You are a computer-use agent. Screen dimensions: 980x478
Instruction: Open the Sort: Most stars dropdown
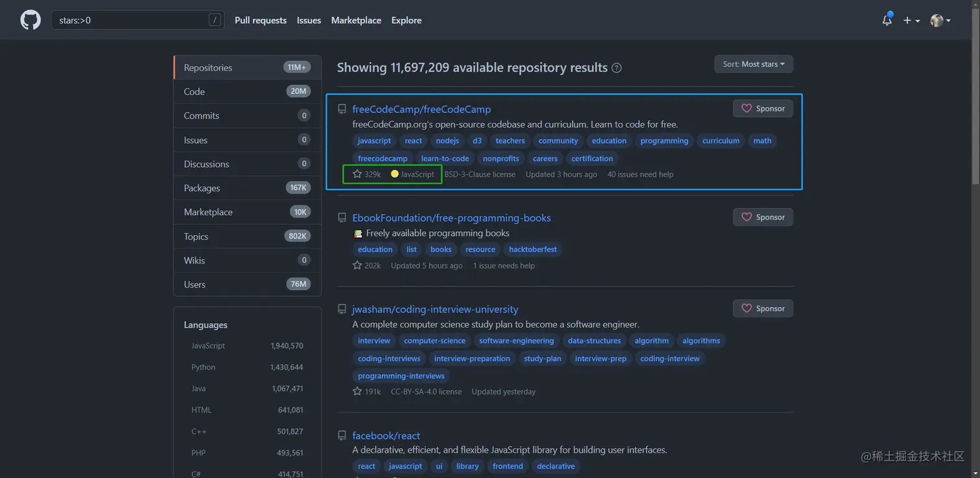coord(754,64)
